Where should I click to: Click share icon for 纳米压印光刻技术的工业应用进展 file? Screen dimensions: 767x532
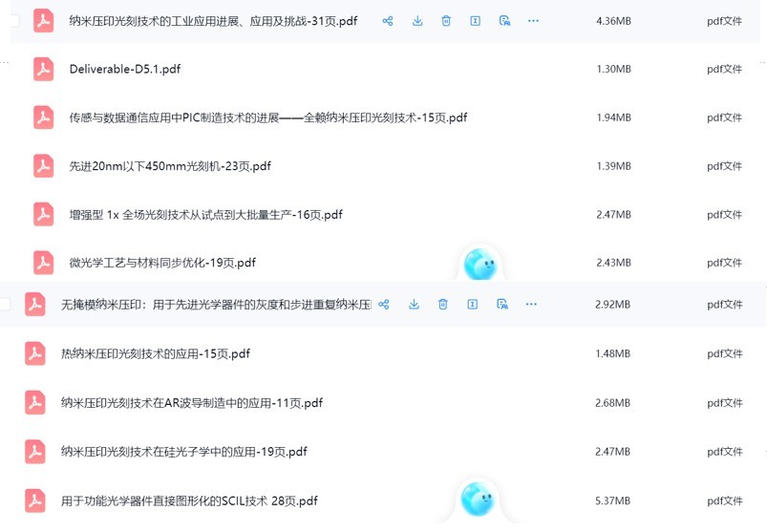click(388, 20)
